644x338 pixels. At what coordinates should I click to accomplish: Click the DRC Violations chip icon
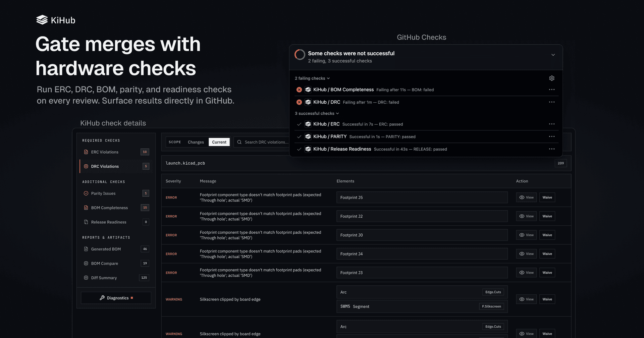click(86, 166)
